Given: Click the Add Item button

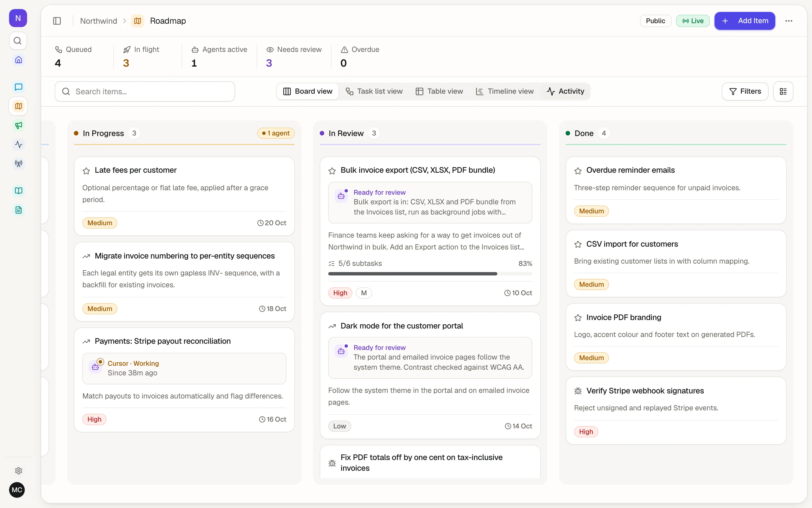Looking at the screenshot, I should coord(745,21).
